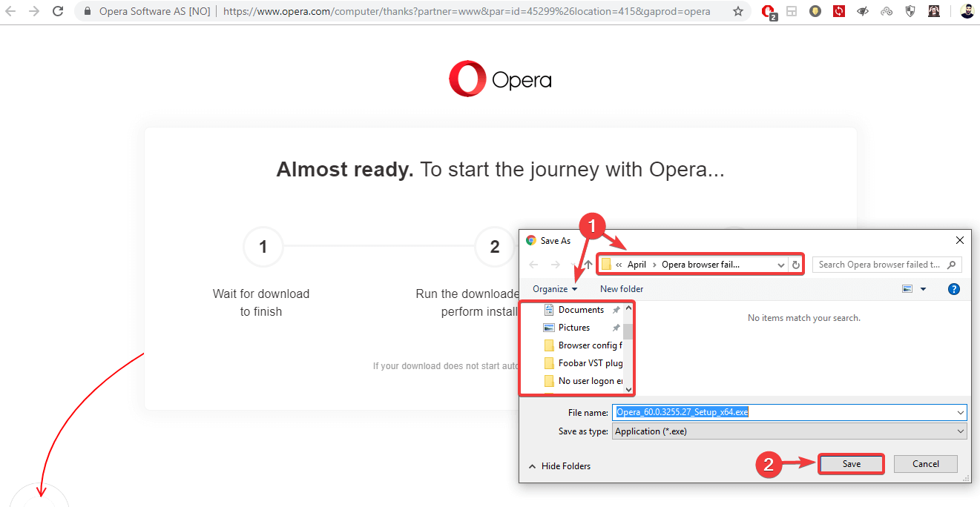Click the gray layout grid extension icon
This screenshot has height=507, width=980.
[x=792, y=12]
